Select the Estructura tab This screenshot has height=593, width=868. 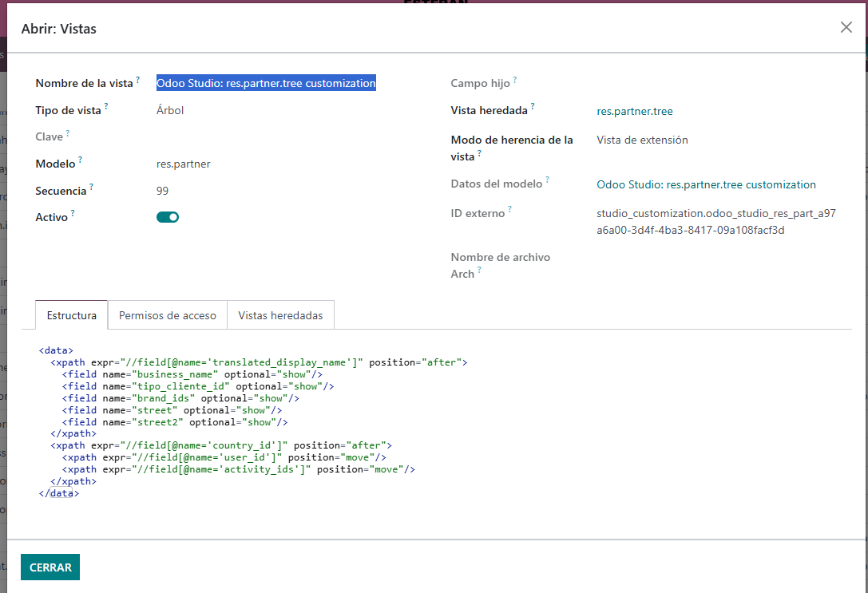(x=72, y=315)
